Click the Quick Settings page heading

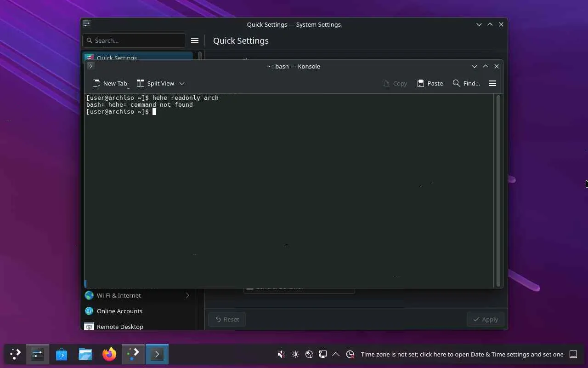pos(241,40)
